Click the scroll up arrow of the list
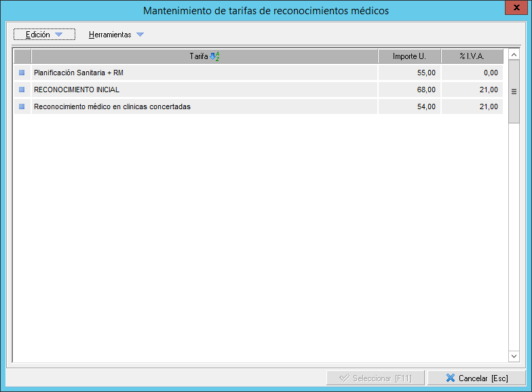The height and width of the screenshot is (392, 532). 514,55
